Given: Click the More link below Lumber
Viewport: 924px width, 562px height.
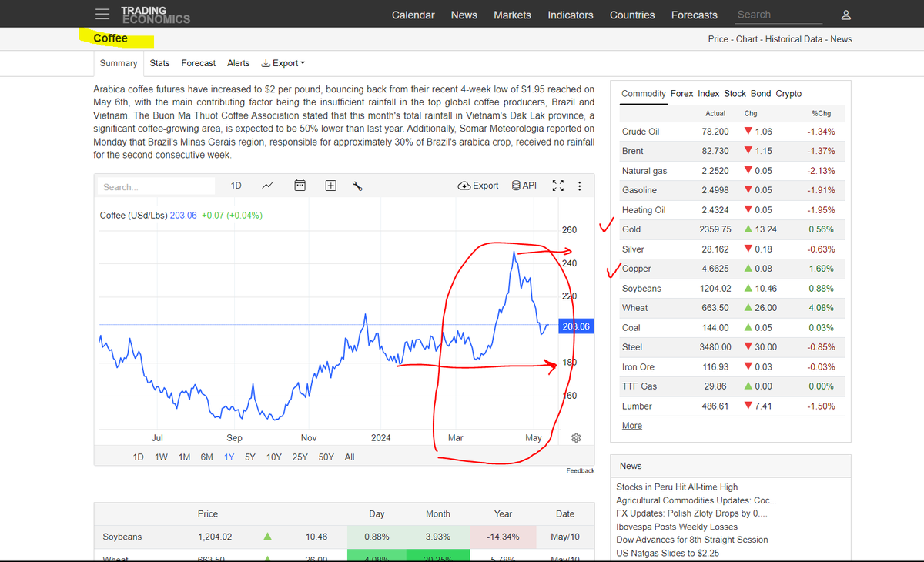Looking at the screenshot, I should coord(632,426).
